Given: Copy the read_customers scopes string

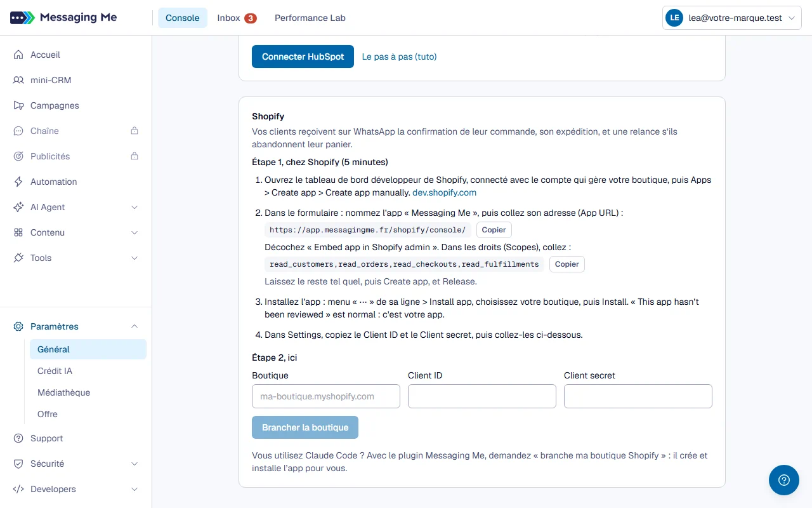Looking at the screenshot, I should (566, 264).
